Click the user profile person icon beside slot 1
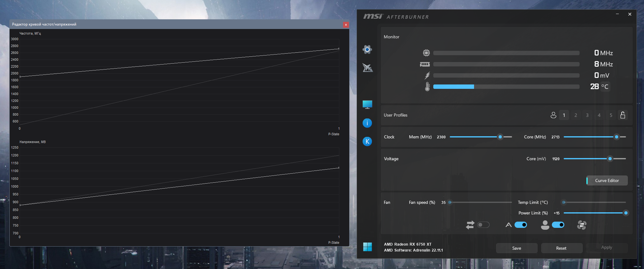Viewport: 644px width, 269px height. 553,115
